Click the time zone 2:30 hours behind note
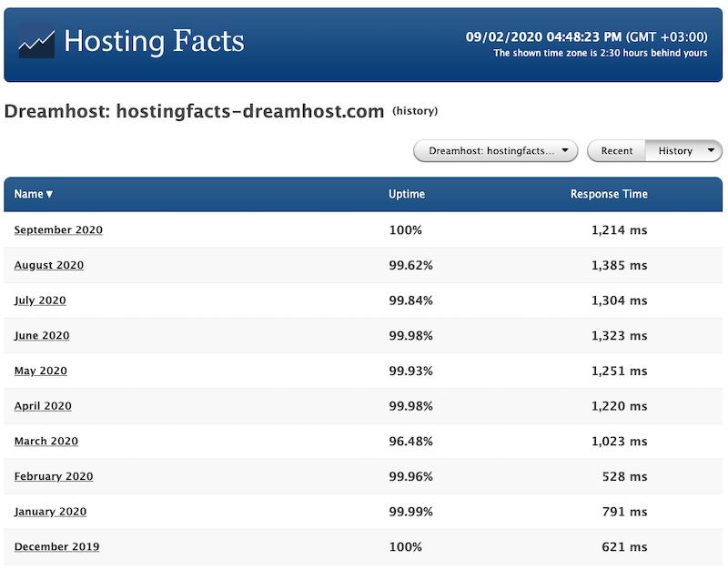Image resolution: width=728 pixels, height=570 pixels. [601, 53]
